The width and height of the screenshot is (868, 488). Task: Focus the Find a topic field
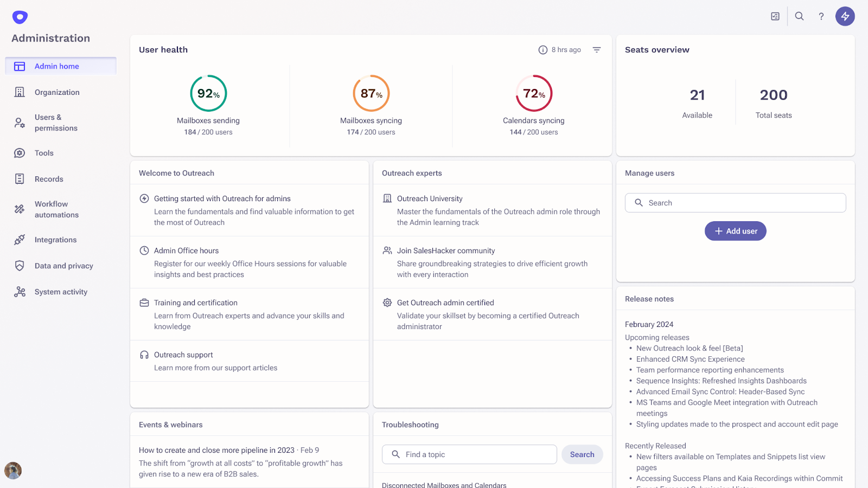coord(469,454)
